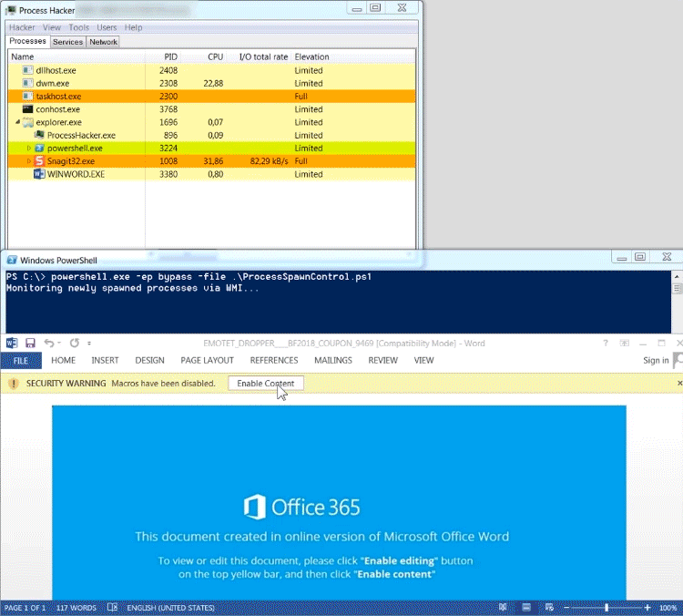Click zoom in plus button in Word
This screenshot has width=683, height=616.
point(647,608)
